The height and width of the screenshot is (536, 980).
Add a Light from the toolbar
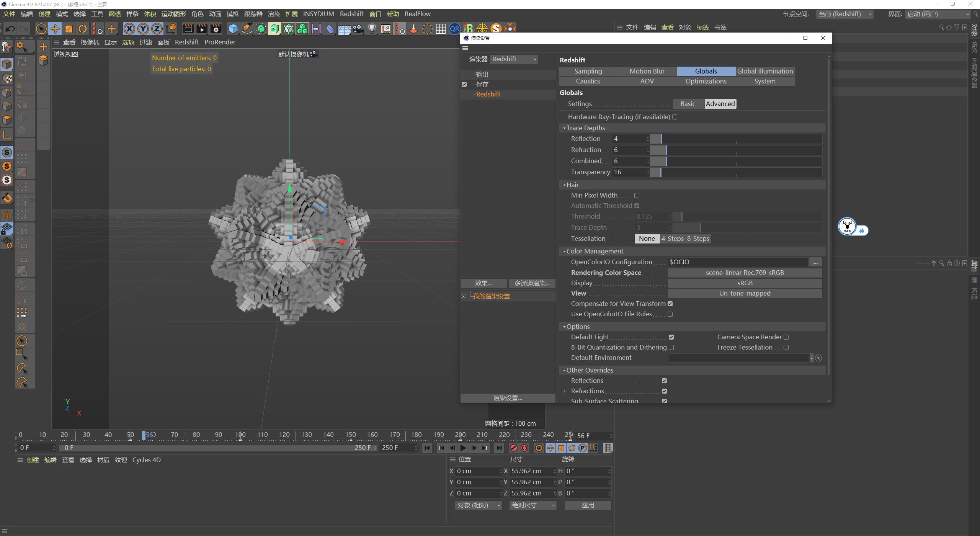(x=372, y=29)
